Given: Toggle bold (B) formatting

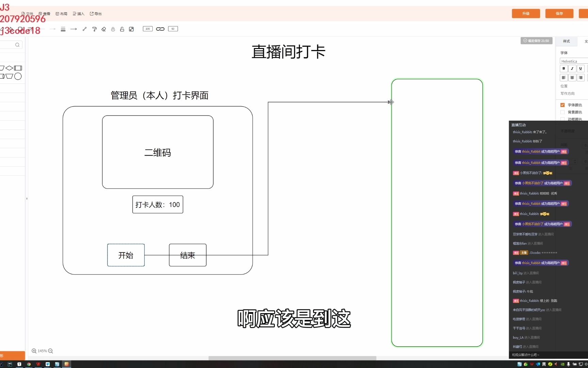Looking at the screenshot, I should tap(563, 68).
